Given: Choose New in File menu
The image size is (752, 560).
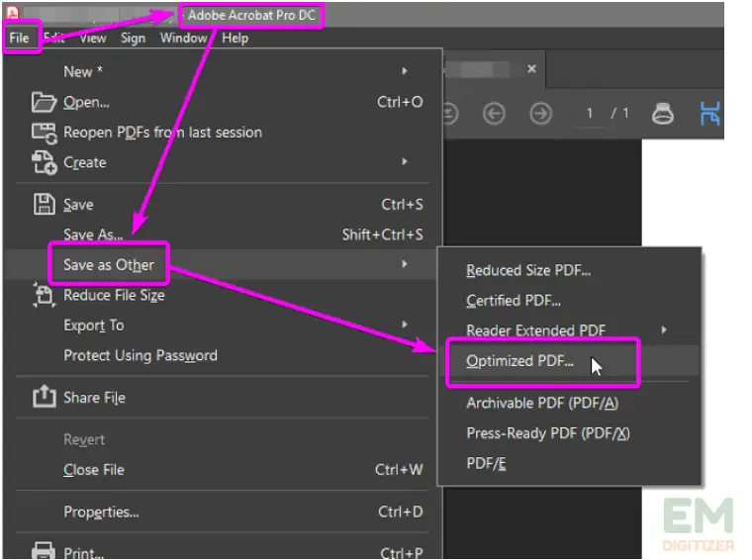Looking at the screenshot, I should [83, 71].
